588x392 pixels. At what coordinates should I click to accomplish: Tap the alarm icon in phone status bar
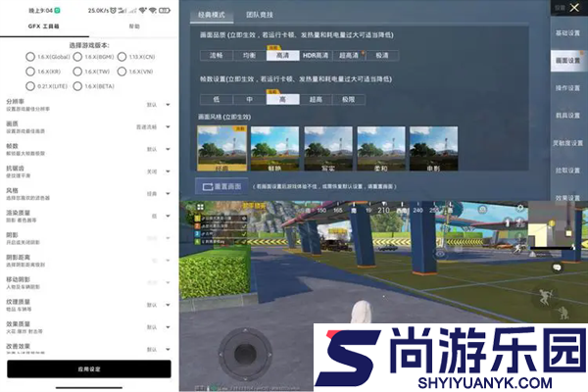113,11
